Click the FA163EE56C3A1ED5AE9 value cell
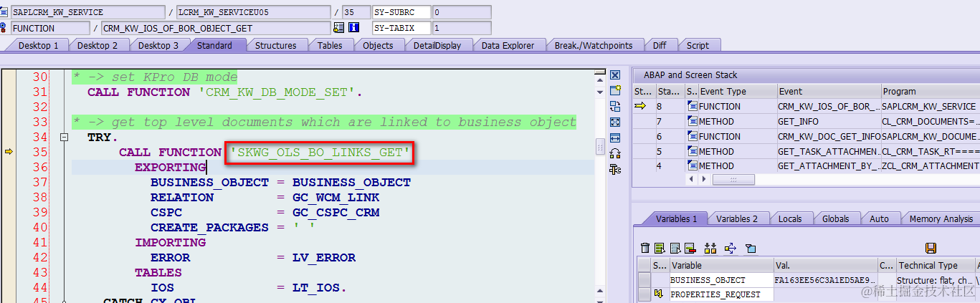 tap(825, 280)
